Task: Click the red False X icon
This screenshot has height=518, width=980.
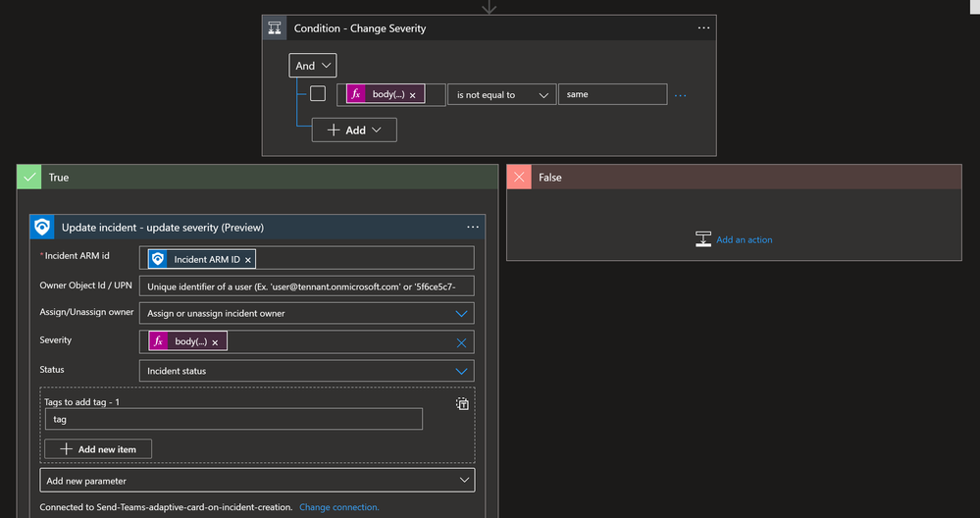Action: (x=519, y=178)
